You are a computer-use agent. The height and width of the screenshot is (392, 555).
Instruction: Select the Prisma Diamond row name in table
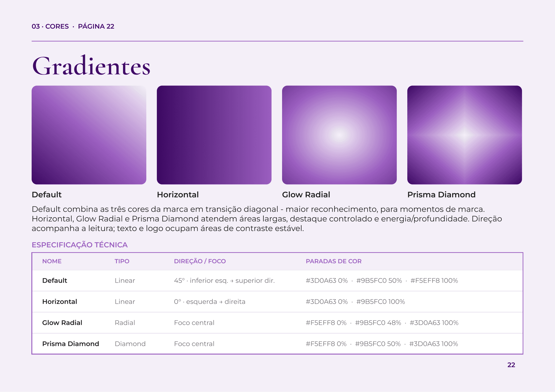[71, 344]
